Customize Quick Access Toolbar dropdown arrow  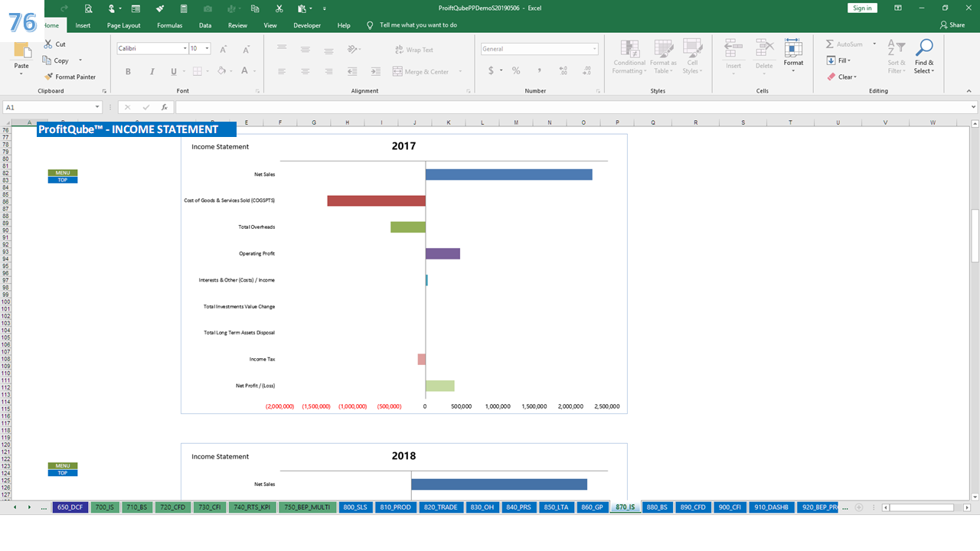coord(324,8)
